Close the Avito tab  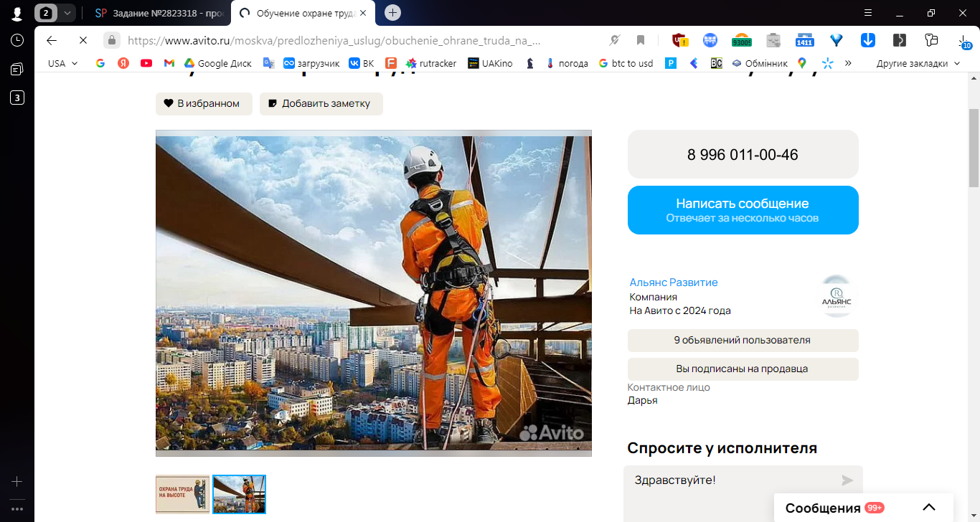coord(362,13)
